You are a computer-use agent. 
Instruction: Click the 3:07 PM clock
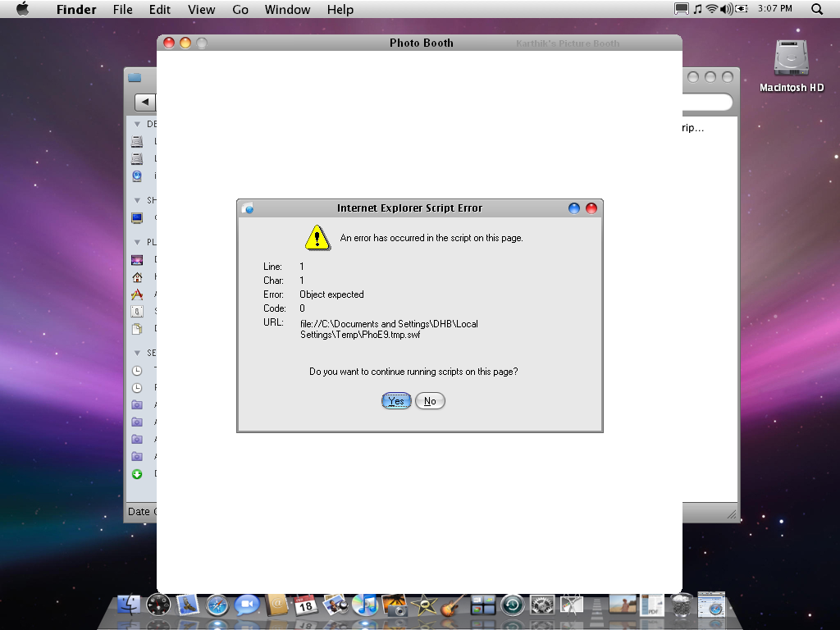click(x=774, y=8)
